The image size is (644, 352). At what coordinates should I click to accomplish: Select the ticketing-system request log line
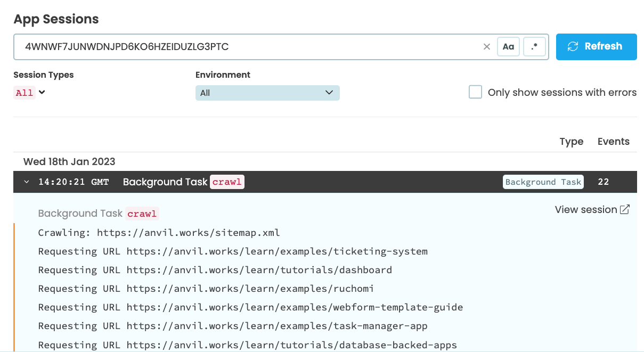[233, 251]
